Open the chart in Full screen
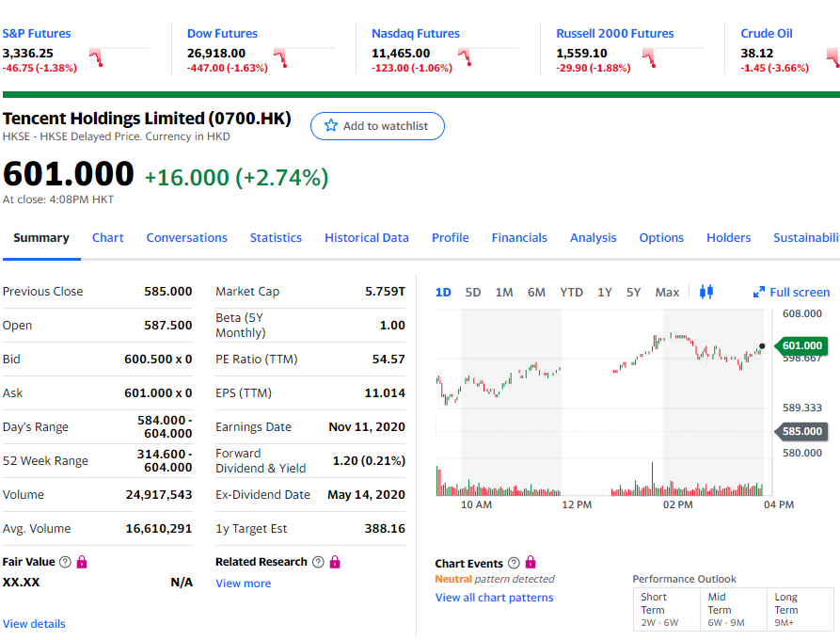Screen dimensions: 840x640 coord(791,292)
